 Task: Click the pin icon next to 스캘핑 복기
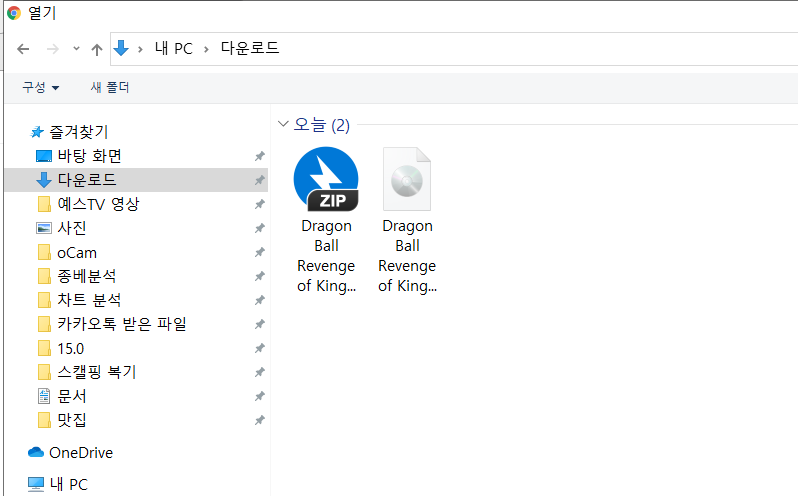260,372
